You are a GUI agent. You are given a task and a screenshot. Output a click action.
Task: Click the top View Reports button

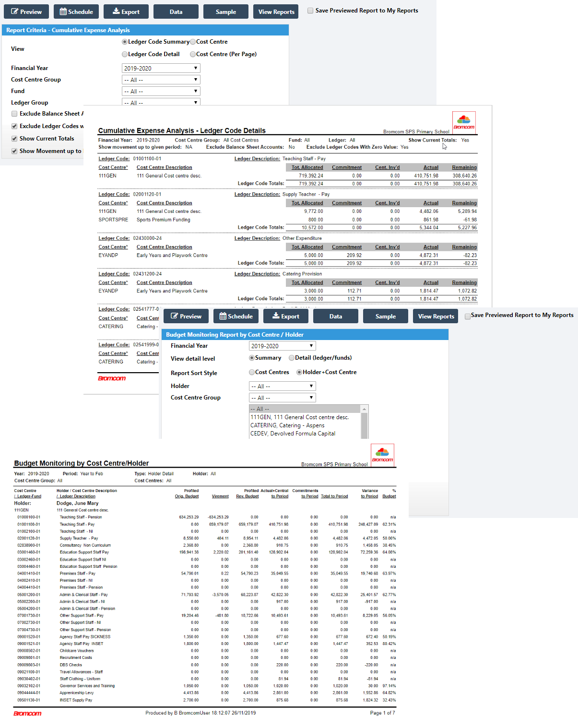click(276, 12)
